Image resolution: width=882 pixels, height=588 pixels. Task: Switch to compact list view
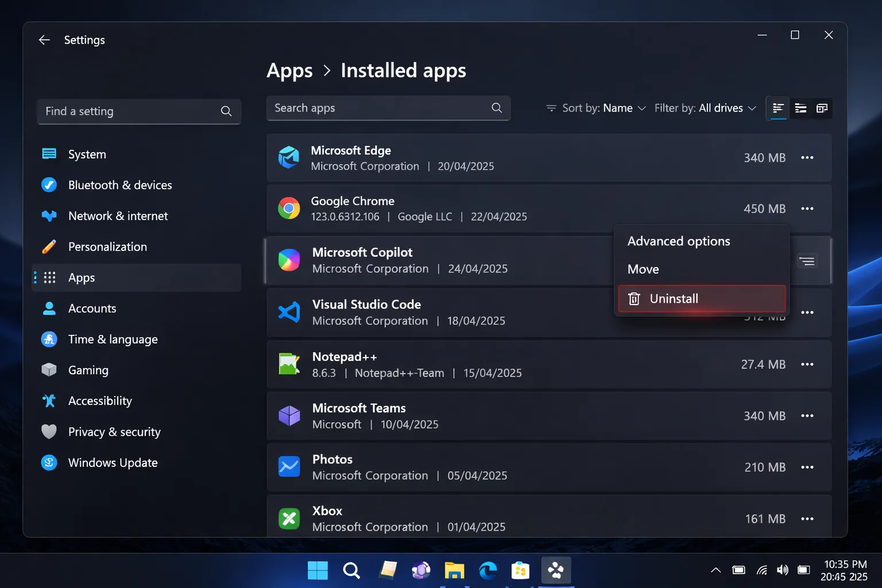(800, 108)
